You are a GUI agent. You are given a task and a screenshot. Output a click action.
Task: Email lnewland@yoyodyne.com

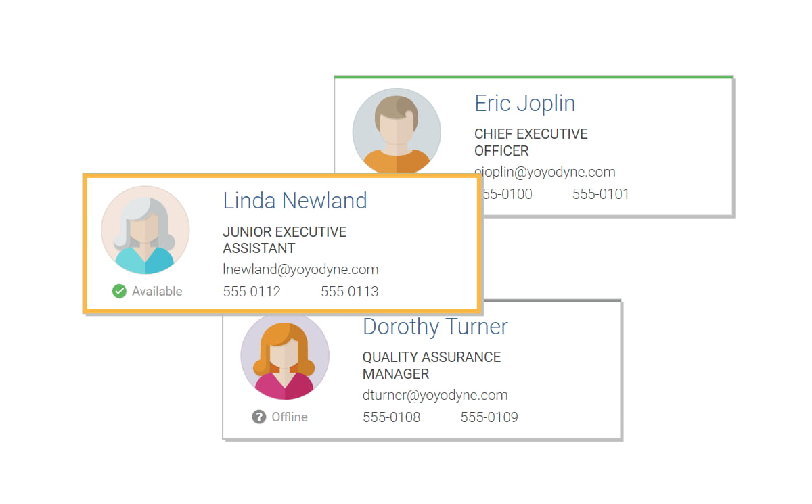click(x=300, y=269)
